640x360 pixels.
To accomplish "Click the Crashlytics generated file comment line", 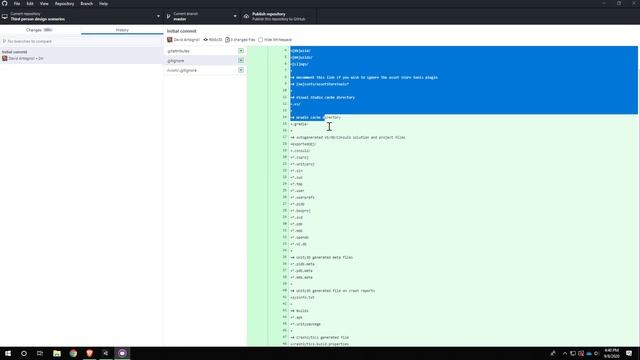I will click(320, 338).
